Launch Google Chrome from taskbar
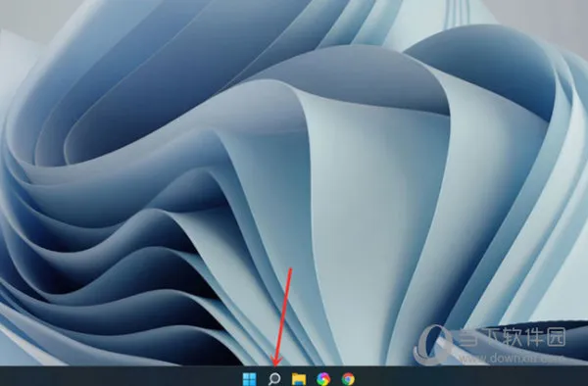 tap(348, 379)
